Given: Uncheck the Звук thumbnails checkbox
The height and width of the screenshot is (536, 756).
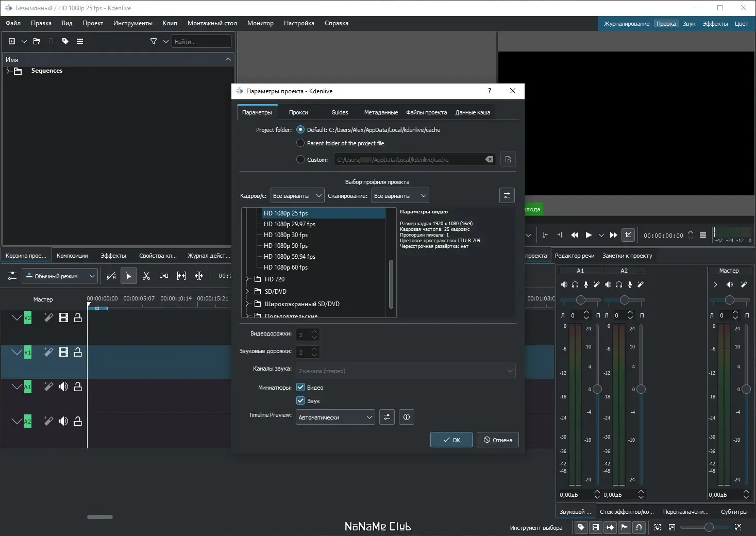Looking at the screenshot, I should (x=300, y=401).
